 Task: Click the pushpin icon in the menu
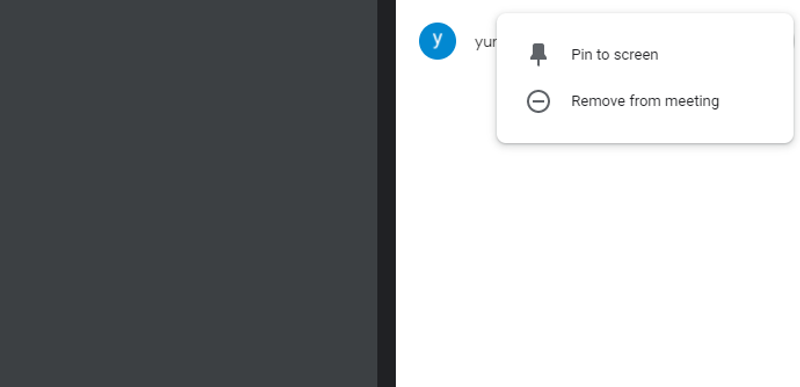pyautogui.click(x=538, y=55)
